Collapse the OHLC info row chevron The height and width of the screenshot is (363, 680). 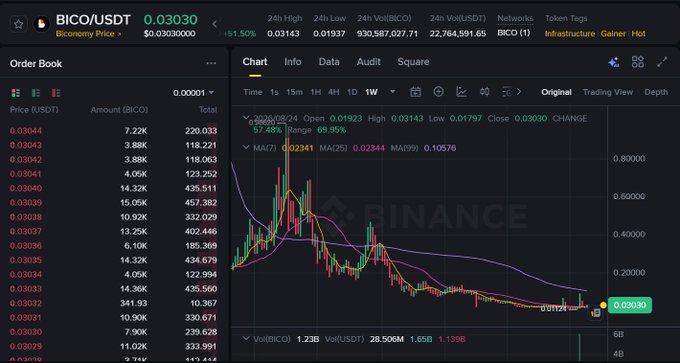point(246,118)
